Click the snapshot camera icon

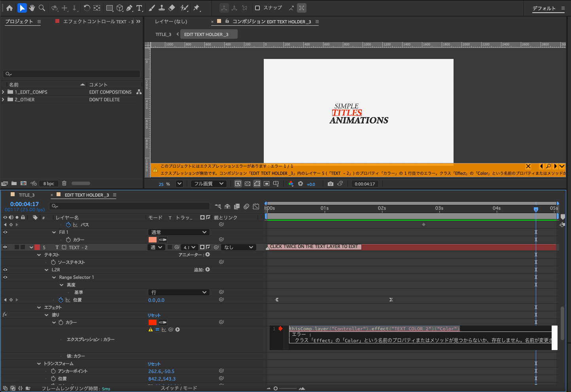331,184
